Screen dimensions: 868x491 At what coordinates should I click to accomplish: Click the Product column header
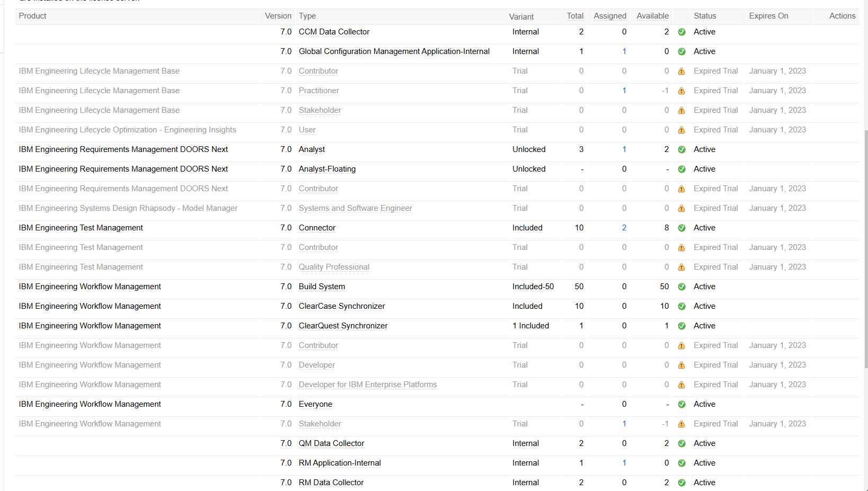(32, 16)
